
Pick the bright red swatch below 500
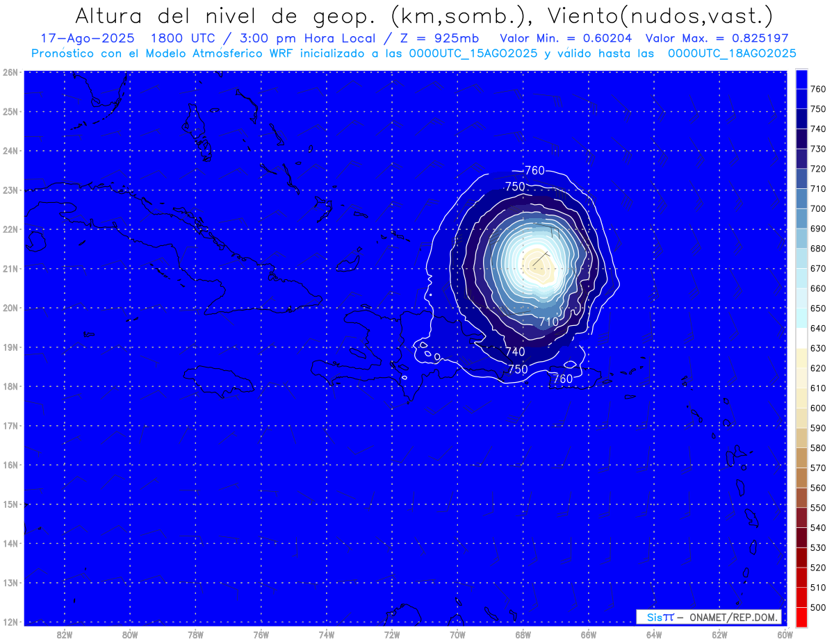pyautogui.click(x=801, y=617)
